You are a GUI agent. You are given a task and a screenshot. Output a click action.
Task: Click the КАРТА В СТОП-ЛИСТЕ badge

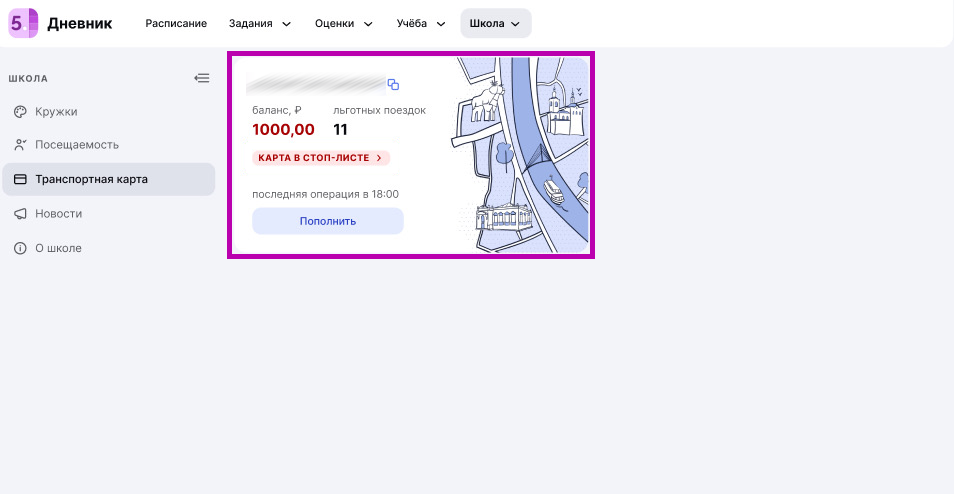click(321, 158)
